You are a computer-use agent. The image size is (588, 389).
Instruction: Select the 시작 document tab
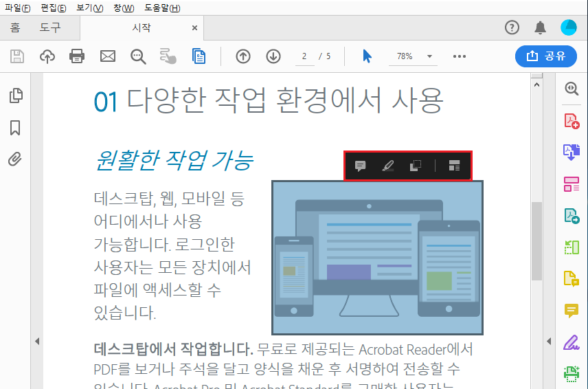[x=142, y=27]
